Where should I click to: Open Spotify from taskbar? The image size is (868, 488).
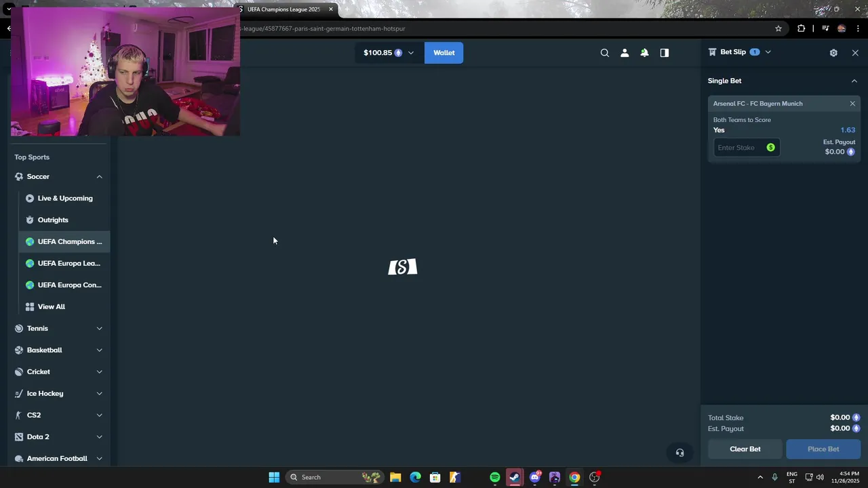pyautogui.click(x=495, y=477)
